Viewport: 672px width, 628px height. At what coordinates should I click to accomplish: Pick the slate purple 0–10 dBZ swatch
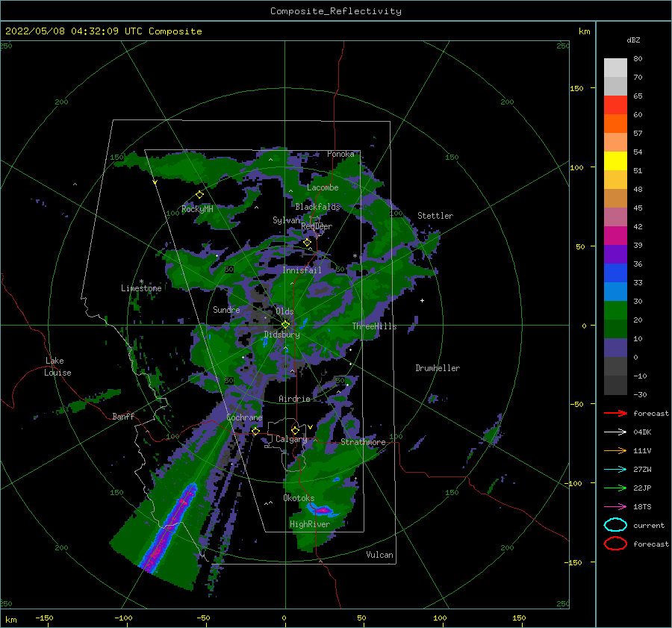tap(615, 347)
